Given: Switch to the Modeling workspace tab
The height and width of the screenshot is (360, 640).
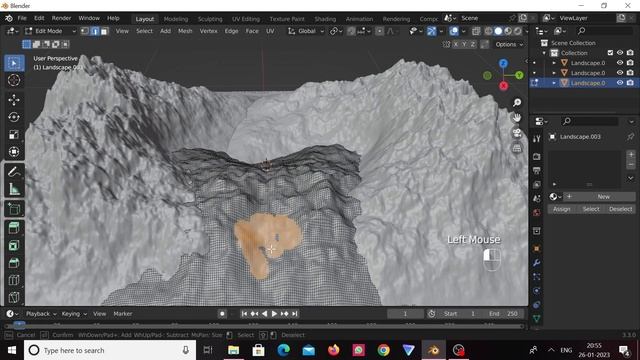Looking at the screenshot, I should [176, 19].
